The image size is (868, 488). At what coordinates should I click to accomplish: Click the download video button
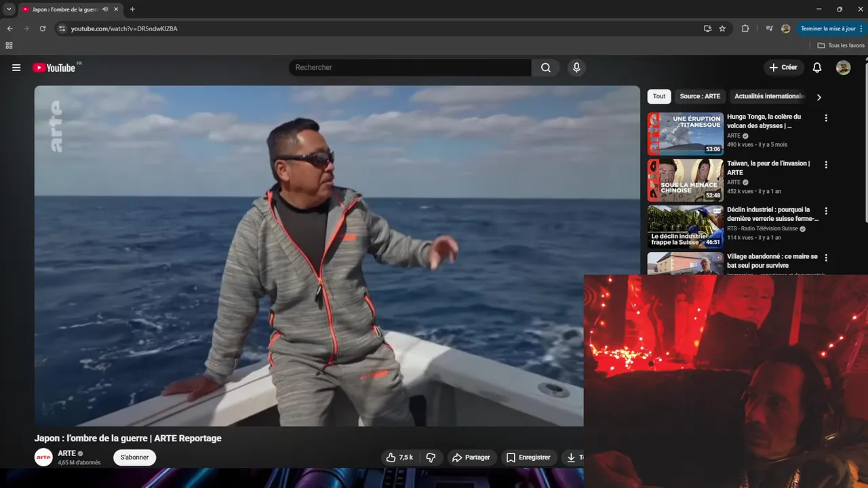[572, 457]
